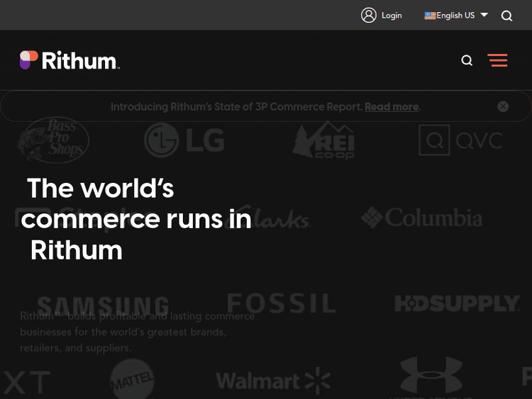Click the Fossil brand logo

pos(281,303)
